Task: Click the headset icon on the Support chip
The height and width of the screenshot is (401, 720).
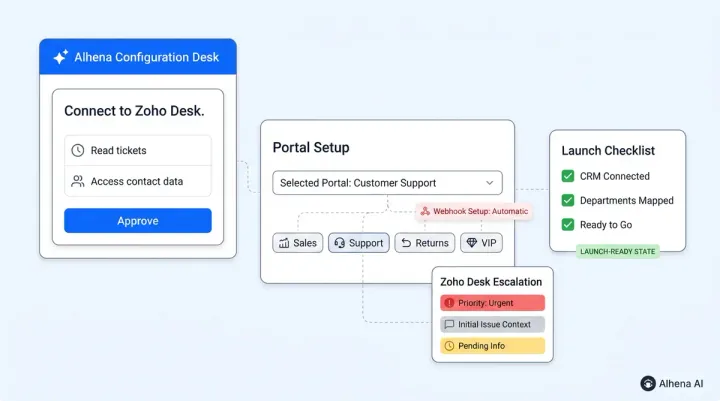Action: point(339,243)
